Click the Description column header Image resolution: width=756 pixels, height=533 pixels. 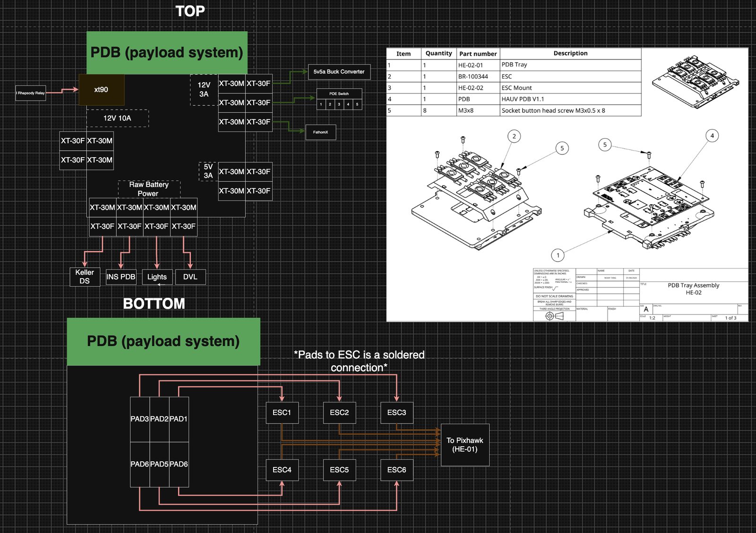(570, 53)
